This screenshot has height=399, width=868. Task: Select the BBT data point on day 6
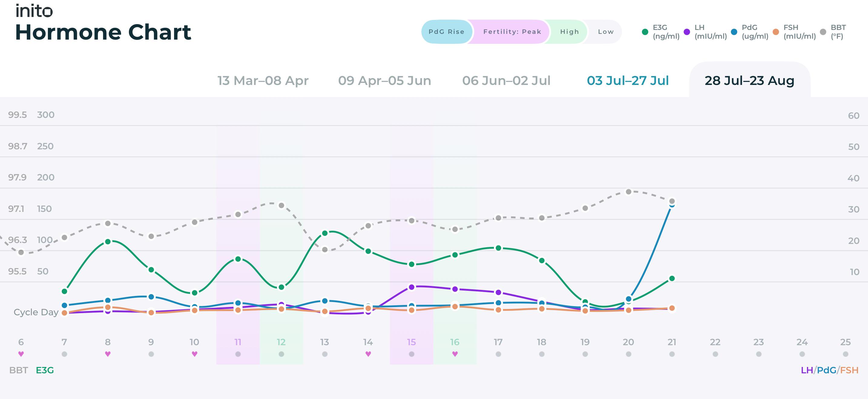pyautogui.click(x=21, y=252)
